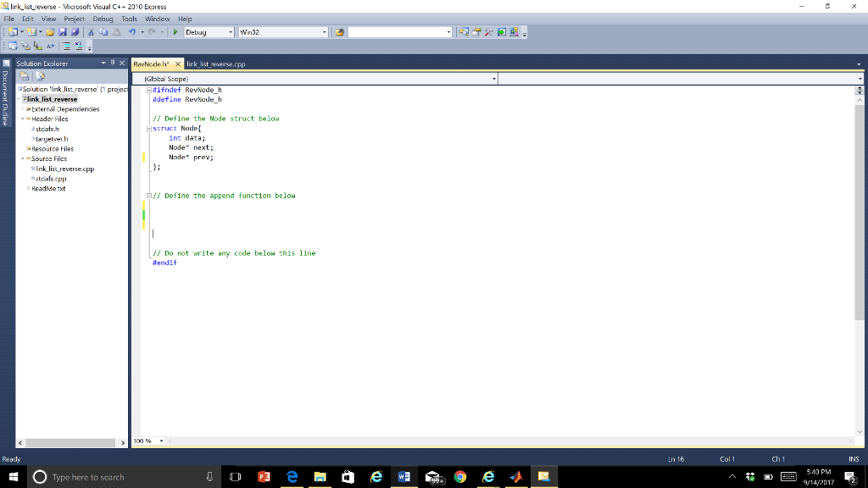Collapse the append function comment block
This screenshot has height=488, width=868.
150,196
